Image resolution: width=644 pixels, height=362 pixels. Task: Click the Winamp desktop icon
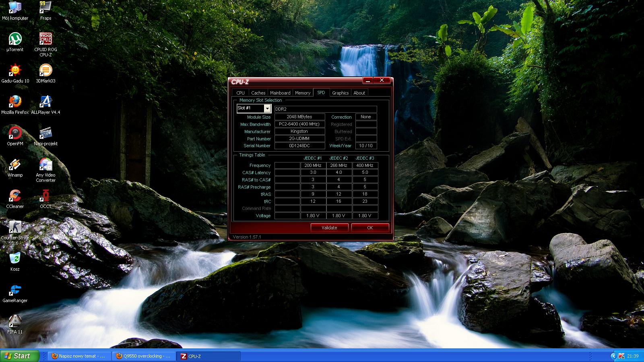(x=15, y=168)
